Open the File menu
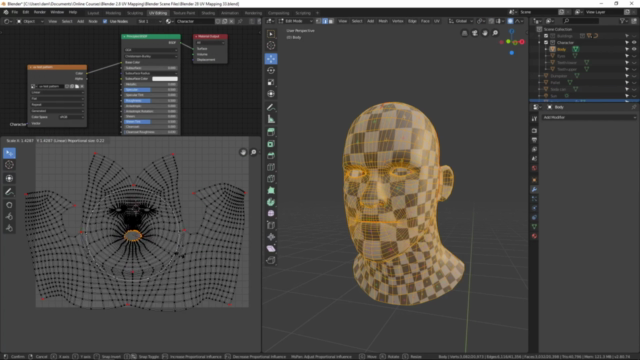This screenshot has width=640, height=360. coord(15,12)
